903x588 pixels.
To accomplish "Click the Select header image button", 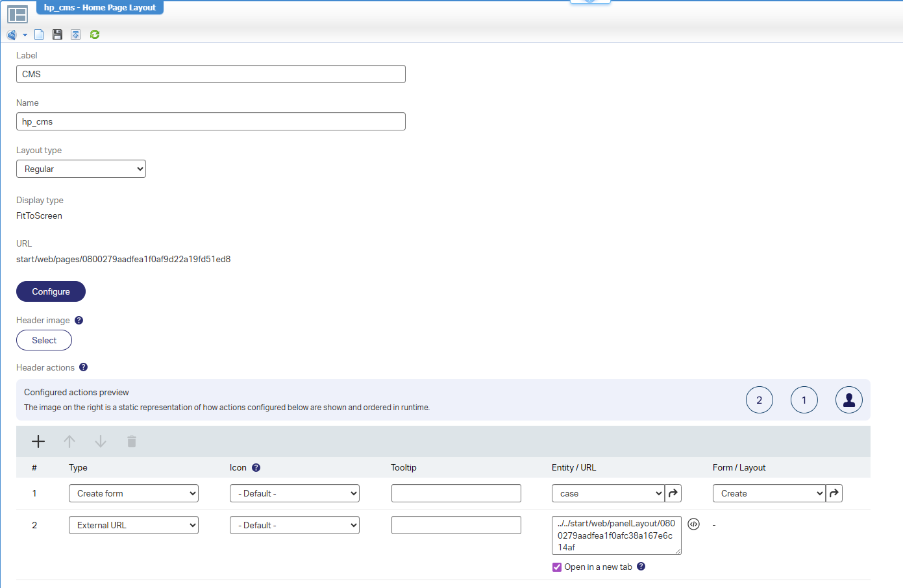I will (44, 340).
